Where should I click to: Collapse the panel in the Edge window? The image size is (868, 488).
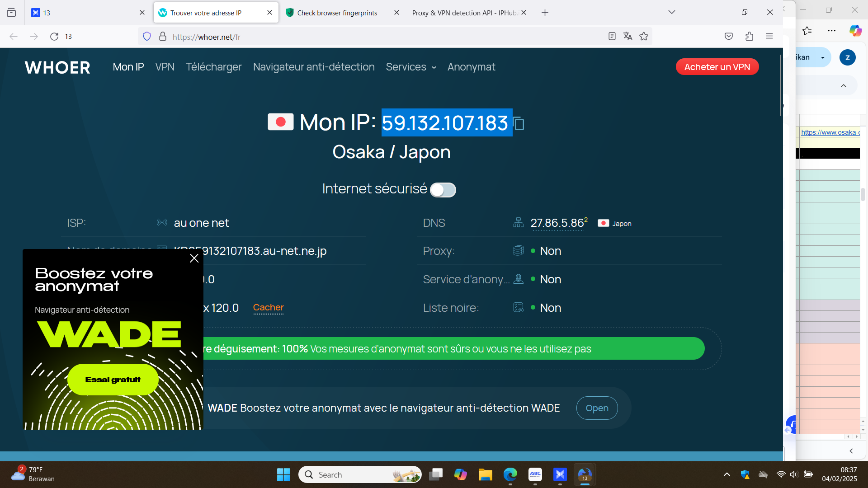pyautogui.click(x=844, y=86)
